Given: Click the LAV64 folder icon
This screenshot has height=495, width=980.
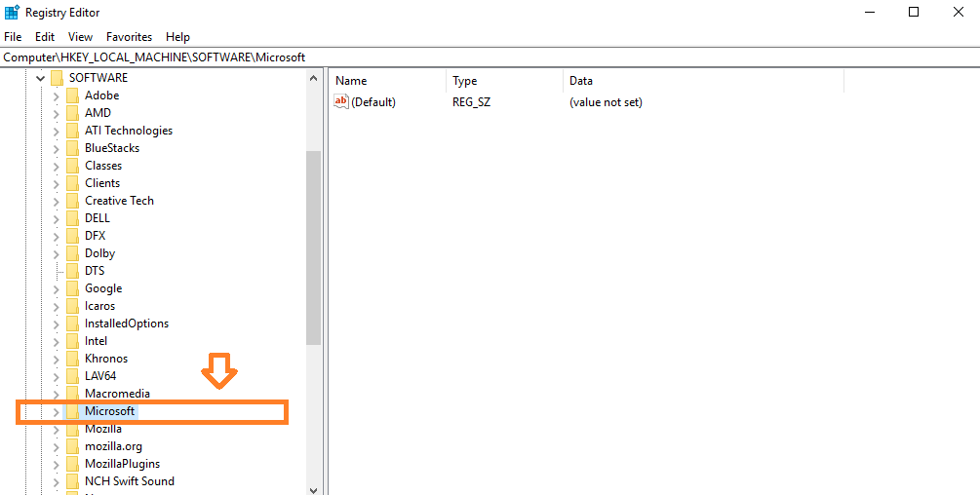Looking at the screenshot, I should coord(72,376).
